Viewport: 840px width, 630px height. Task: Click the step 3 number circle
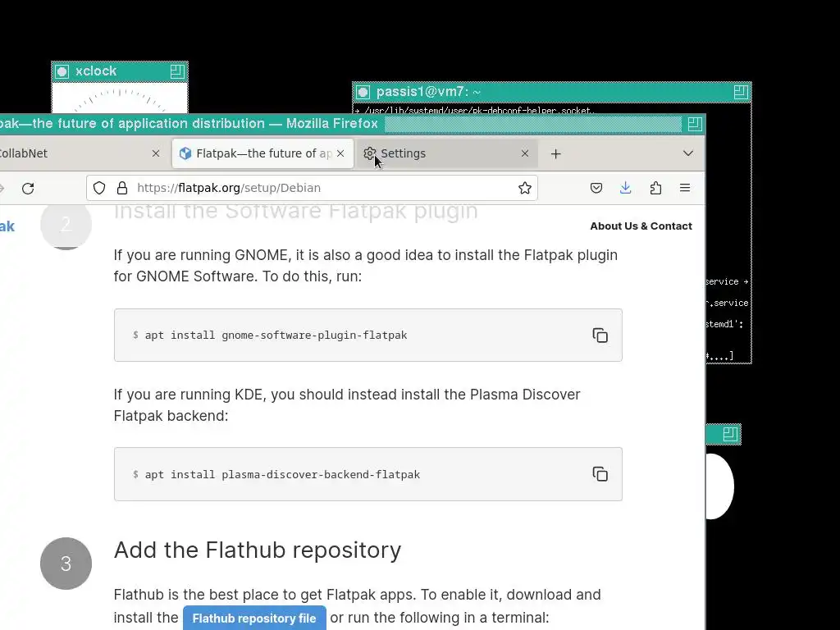[66, 564]
